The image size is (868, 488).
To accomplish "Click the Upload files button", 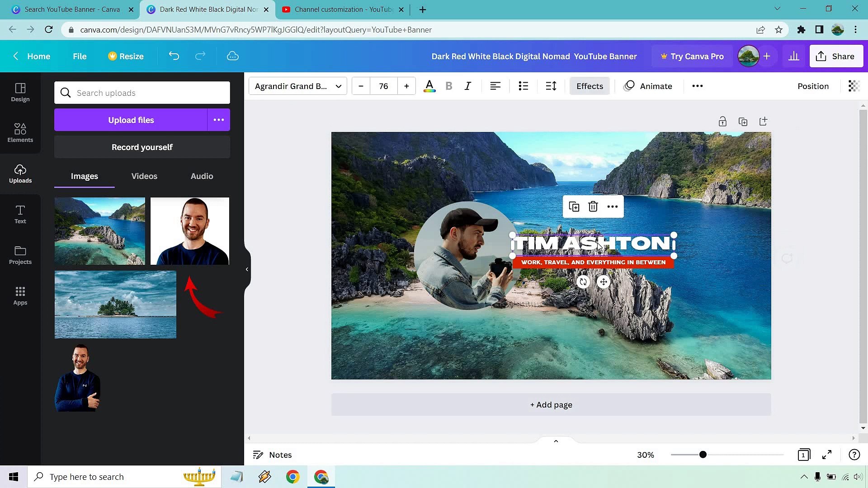I will pos(131,120).
